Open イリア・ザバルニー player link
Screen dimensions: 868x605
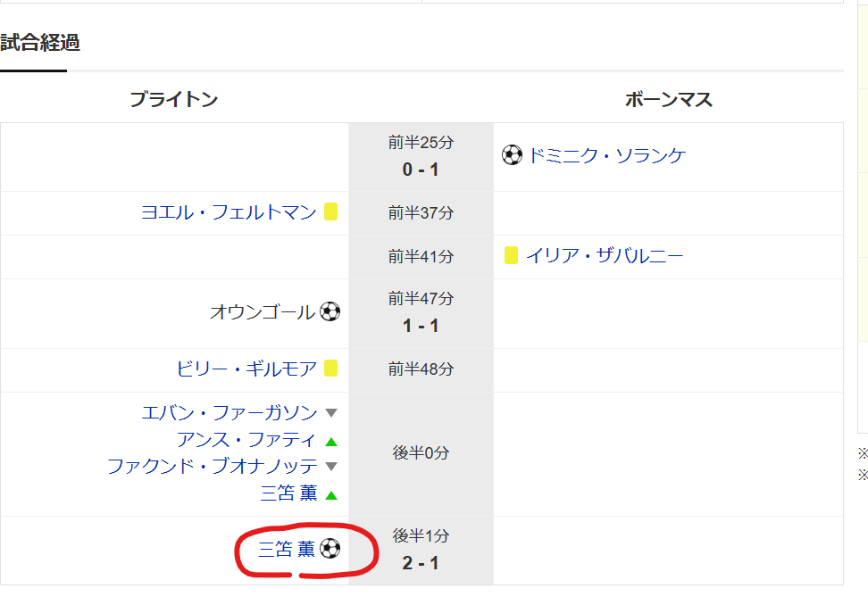coord(605,255)
